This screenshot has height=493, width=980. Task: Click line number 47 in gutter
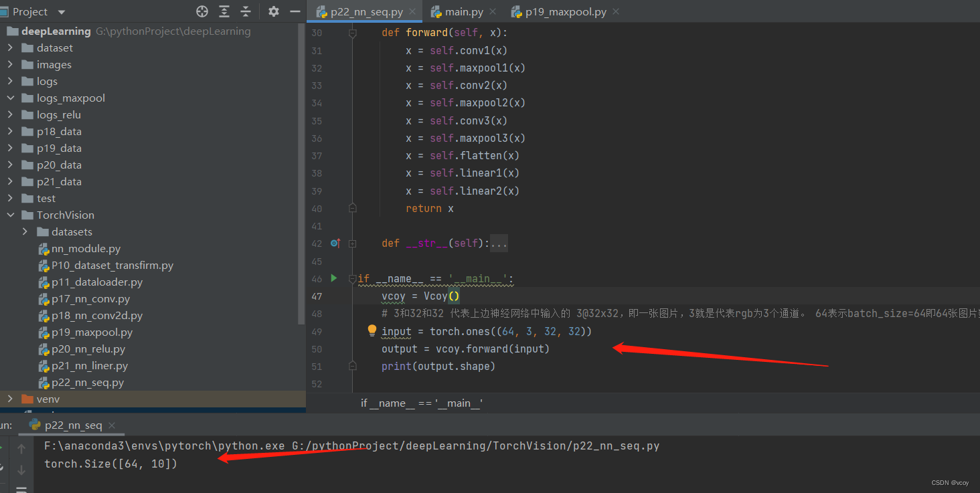pos(316,296)
